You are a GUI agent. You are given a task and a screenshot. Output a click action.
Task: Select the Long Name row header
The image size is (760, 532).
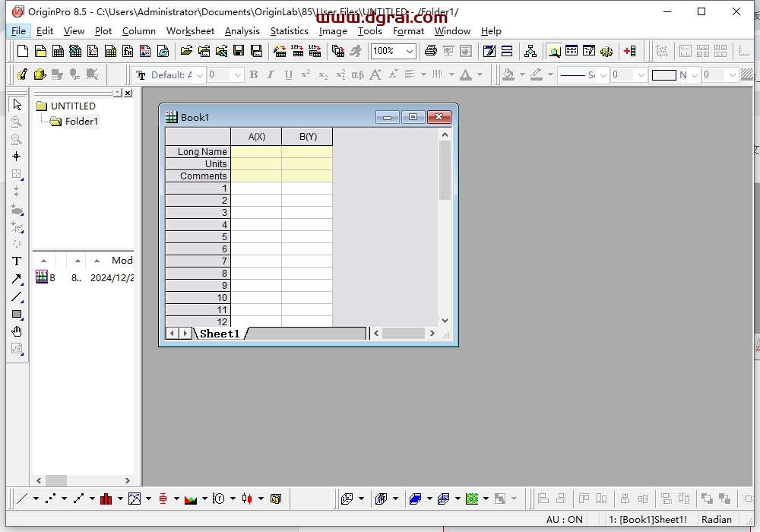pyautogui.click(x=198, y=152)
